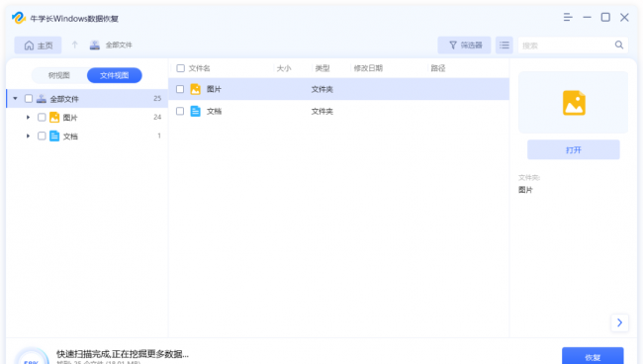Click the app logo in title bar

tap(19, 18)
